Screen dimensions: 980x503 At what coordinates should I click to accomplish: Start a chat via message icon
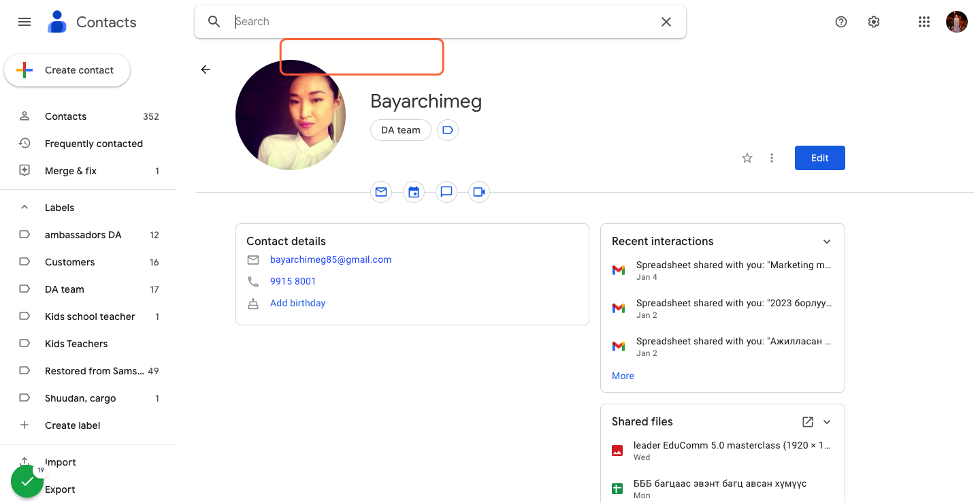click(x=446, y=192)
